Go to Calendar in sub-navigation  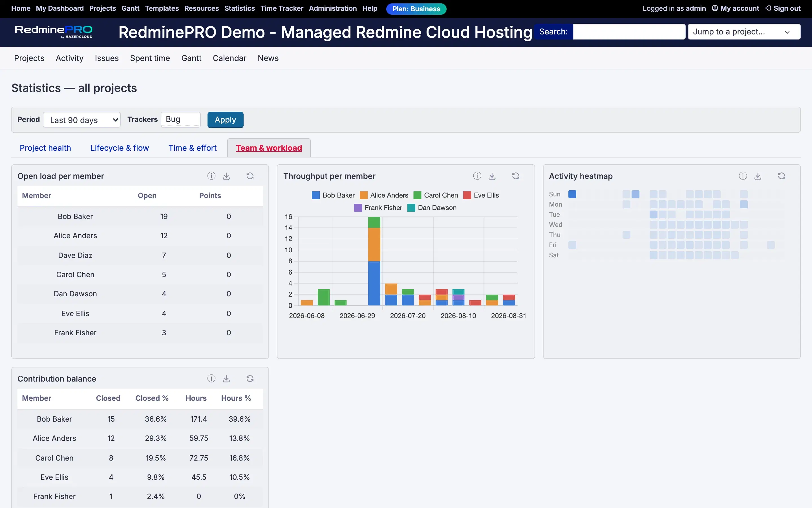(x=230, y=58)
